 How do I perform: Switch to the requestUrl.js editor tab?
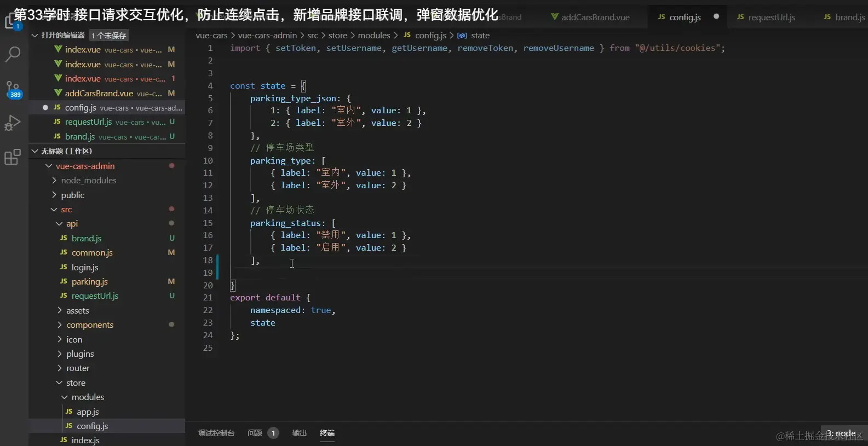pos(767,17)
